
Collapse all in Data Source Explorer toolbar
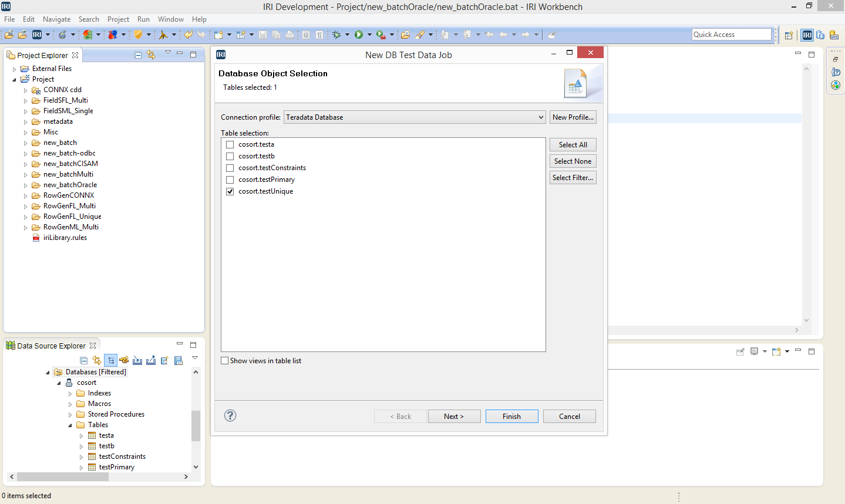tap(83, 360)
